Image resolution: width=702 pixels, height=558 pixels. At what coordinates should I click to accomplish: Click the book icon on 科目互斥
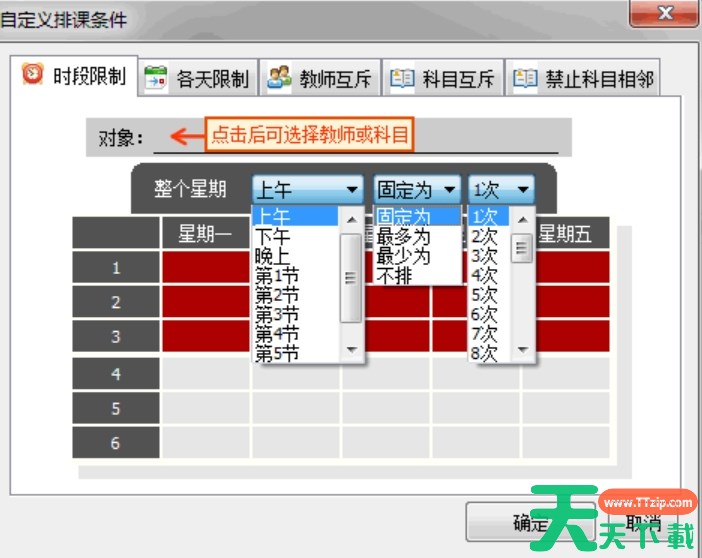pos(402,78)
